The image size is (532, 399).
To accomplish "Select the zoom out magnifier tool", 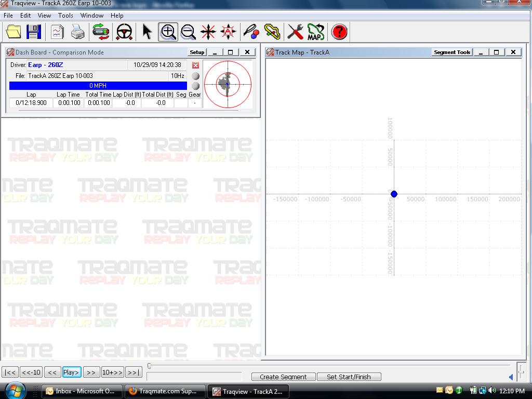I will tap(188, 32).
